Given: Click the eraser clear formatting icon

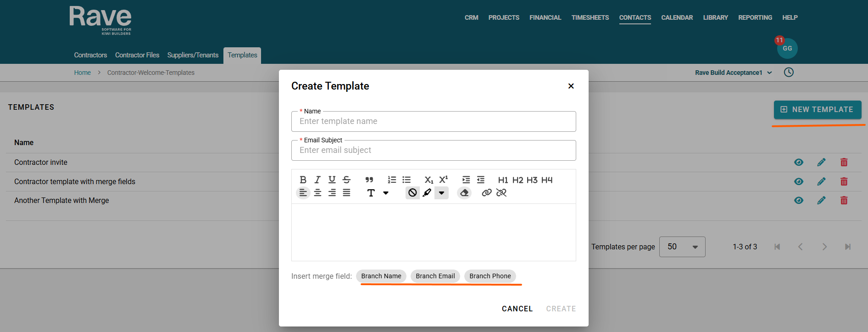Looking at the screenshot, I should [464, 193].
